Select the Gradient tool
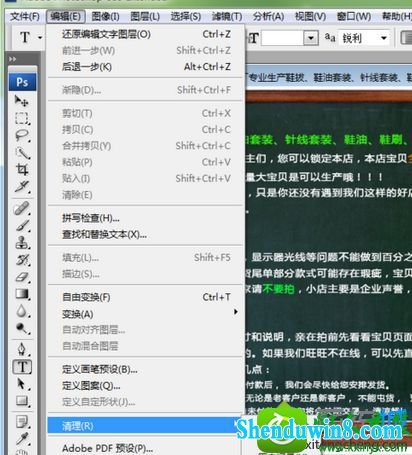This screenshot has height=455, width=412. (22, 294)
